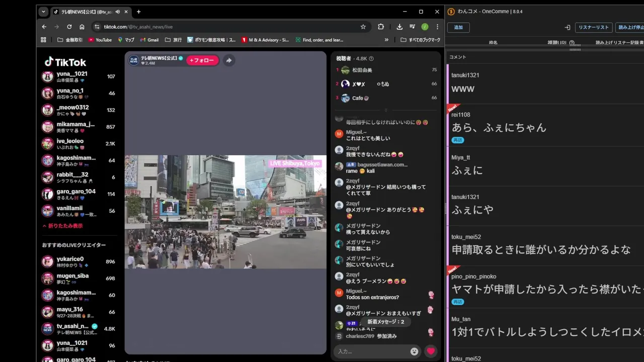Expand hidden bookmarks overflow chevron
The height and width of the screenshot is (362, 644).
tap(386, 40)
